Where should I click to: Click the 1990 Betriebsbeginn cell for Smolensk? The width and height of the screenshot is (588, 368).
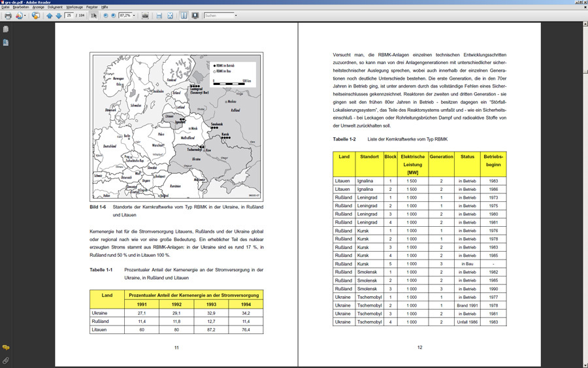(x=493, y=289)
